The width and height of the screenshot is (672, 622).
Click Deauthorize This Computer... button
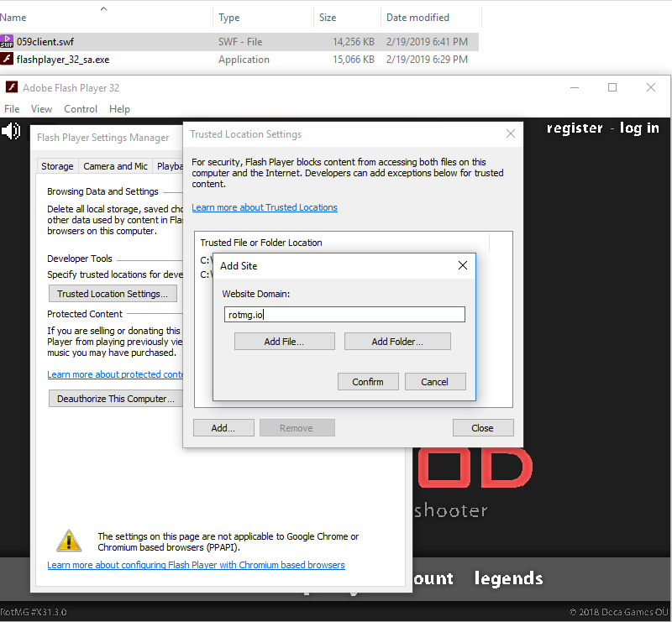click(x=116, y=399)
